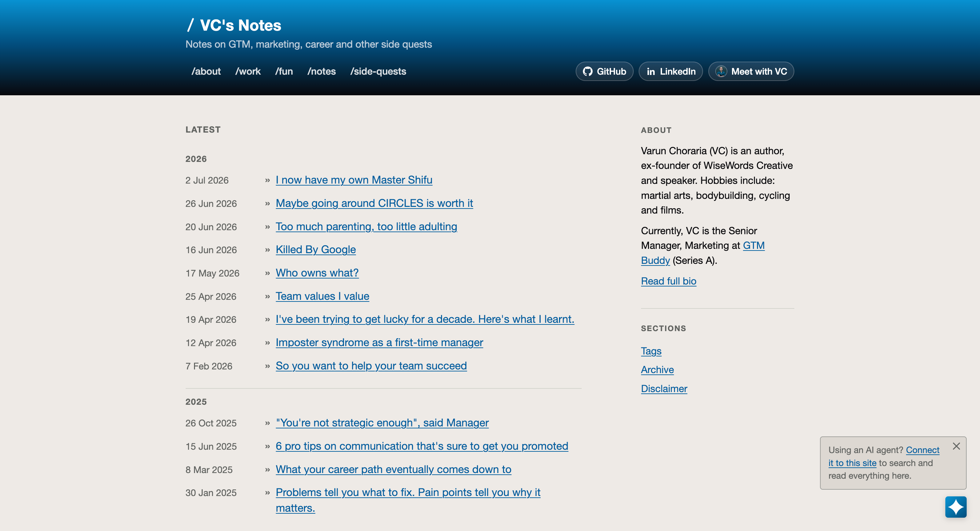Open the Disclaimer link
980x531 pixels.
click(664, 389)
